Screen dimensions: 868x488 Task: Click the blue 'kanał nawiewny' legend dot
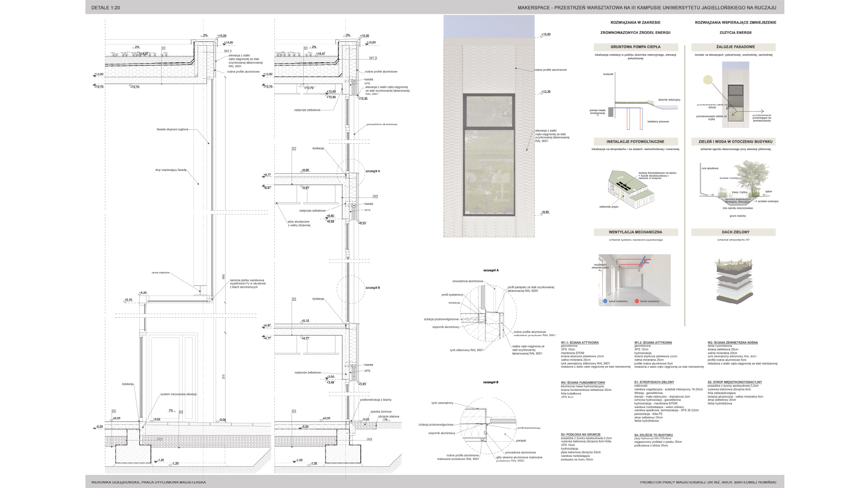click(604, 301)
